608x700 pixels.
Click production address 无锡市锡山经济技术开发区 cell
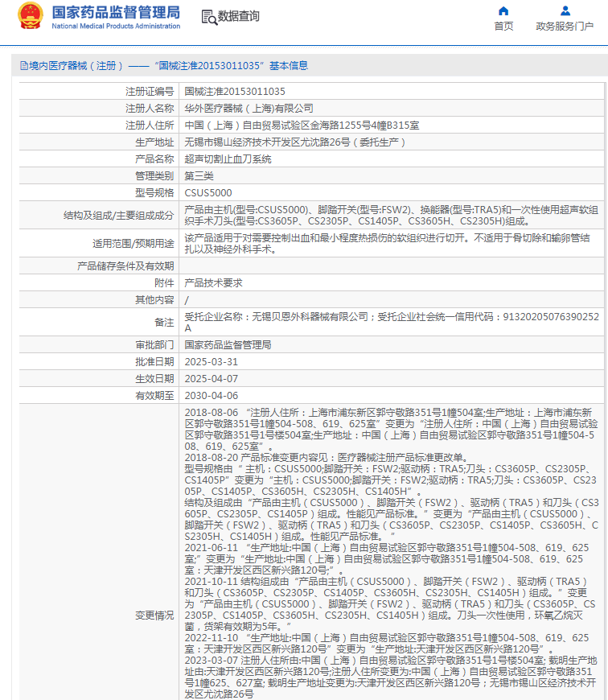pyautogui.click(x=295, y=142)
